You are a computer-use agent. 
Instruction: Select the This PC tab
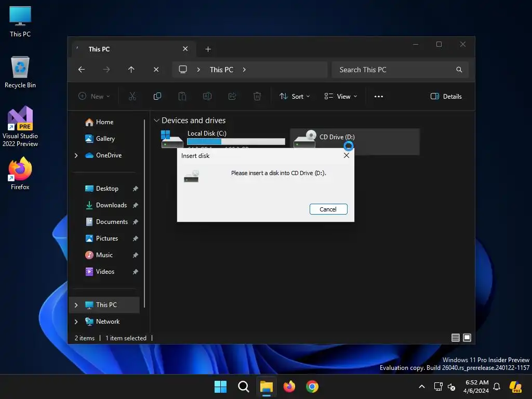(134, 49)
